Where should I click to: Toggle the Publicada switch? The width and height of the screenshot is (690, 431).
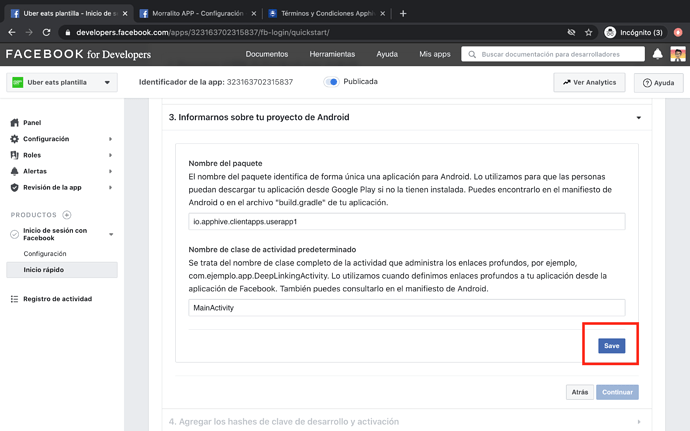tap(331, 82)
